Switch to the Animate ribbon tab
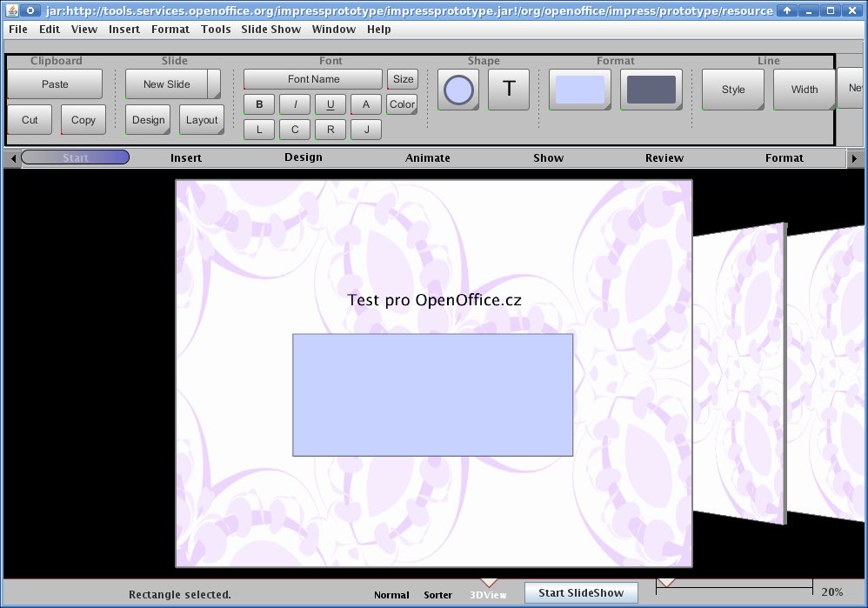The image size is (868, 608). pyautogui.click(x=427, y=157)
